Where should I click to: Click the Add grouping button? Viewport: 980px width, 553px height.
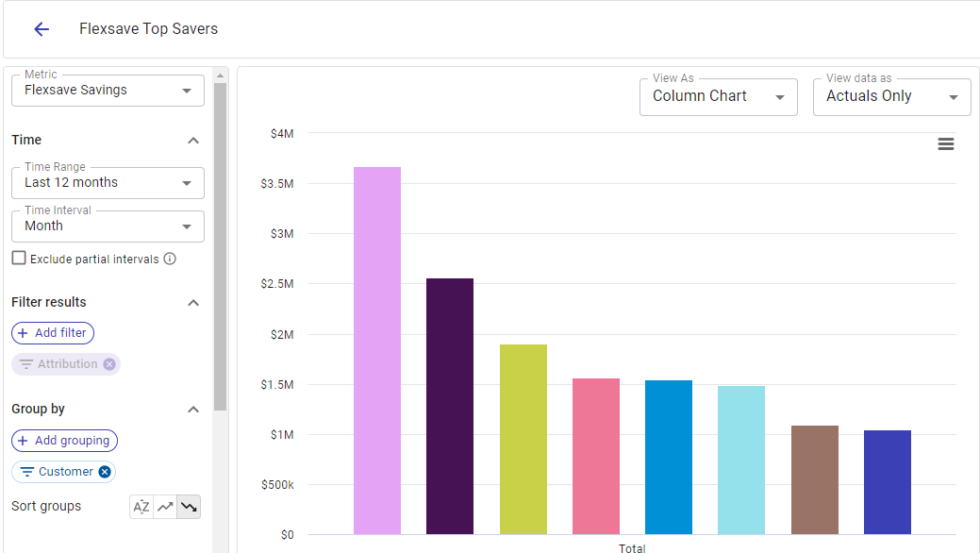click(x=65, y=441)
